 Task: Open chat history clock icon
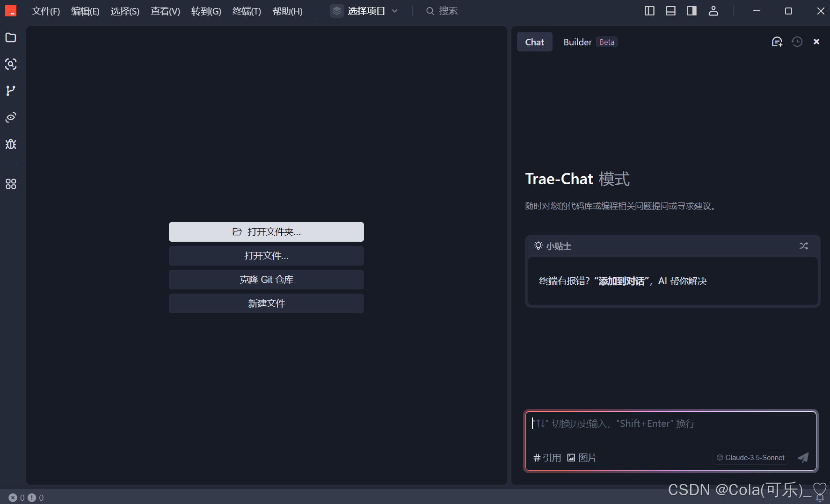(797, 42)
